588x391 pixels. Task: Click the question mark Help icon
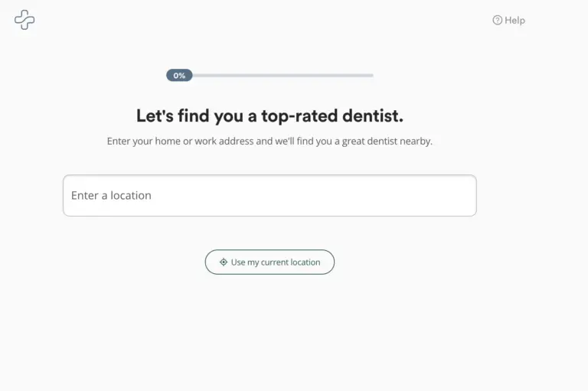click(497, 20)
